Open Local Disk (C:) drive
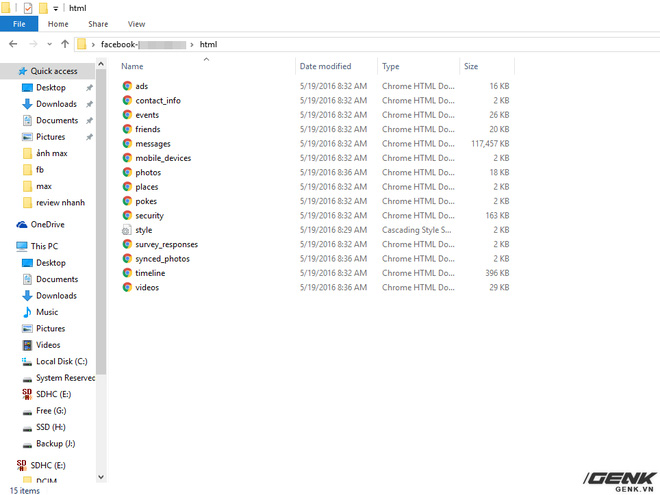The image size is (660, 495). (61, 361)
